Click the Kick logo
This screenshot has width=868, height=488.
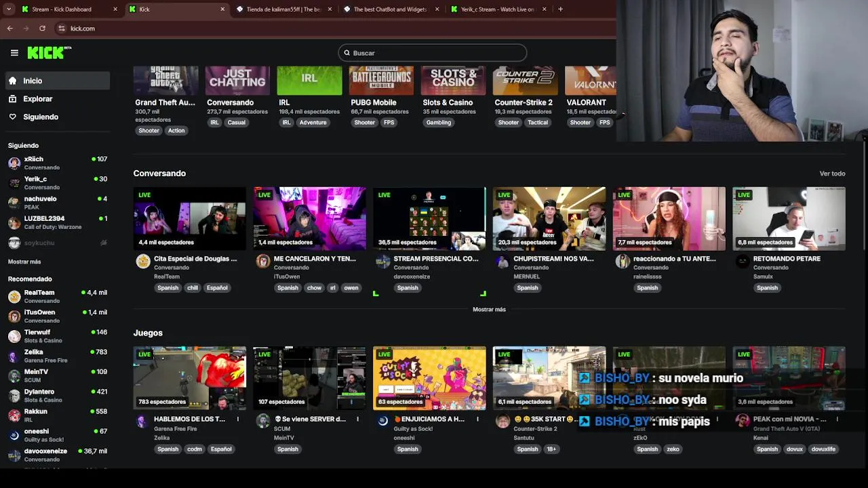pos(49,53)
